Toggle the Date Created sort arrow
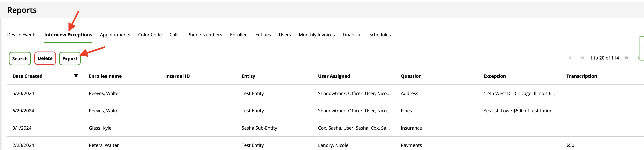The height and width of the screenshot is (150, 644). 76,76
